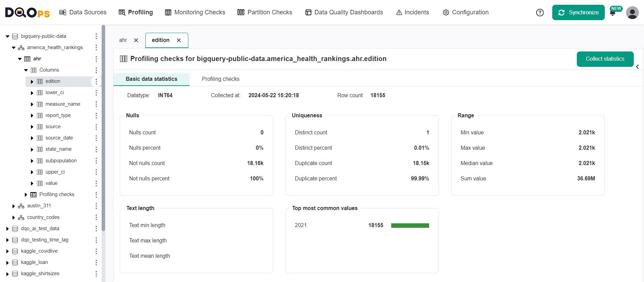Click the Collected at timestamp
The image size is (644, 282).
[274, 95]
